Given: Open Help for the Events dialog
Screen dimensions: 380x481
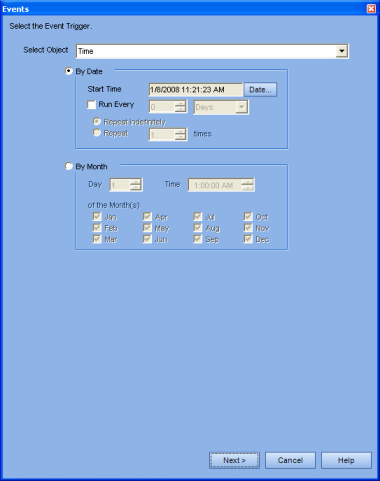Looking at the screenshot, I should [x=346, y=460].
